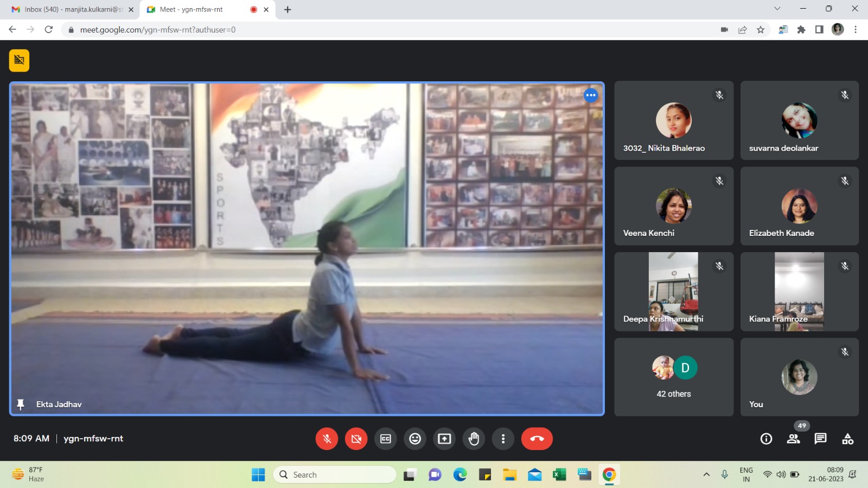Click muted mic icon on Kiana Framroze tile
Screen dimensions: 868x488
point(845,266)
